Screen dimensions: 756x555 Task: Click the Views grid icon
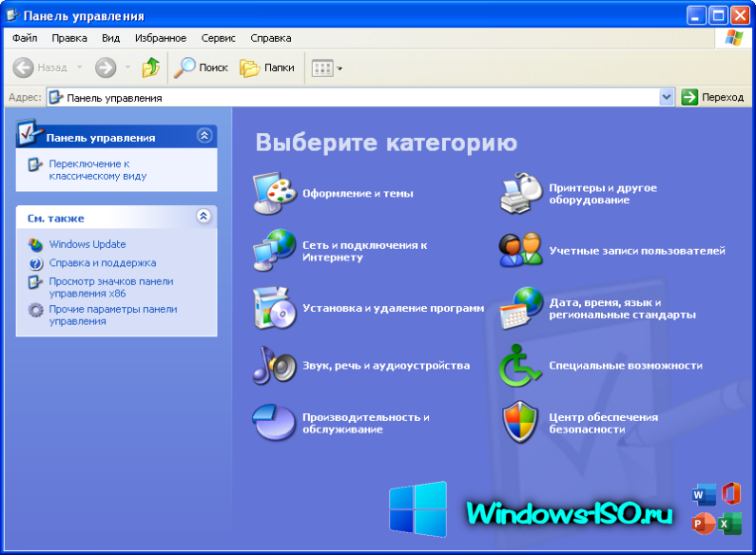coord(322,67)
